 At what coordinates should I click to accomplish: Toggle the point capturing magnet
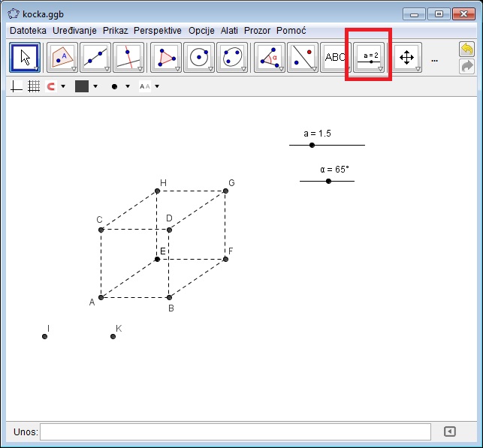51,86
